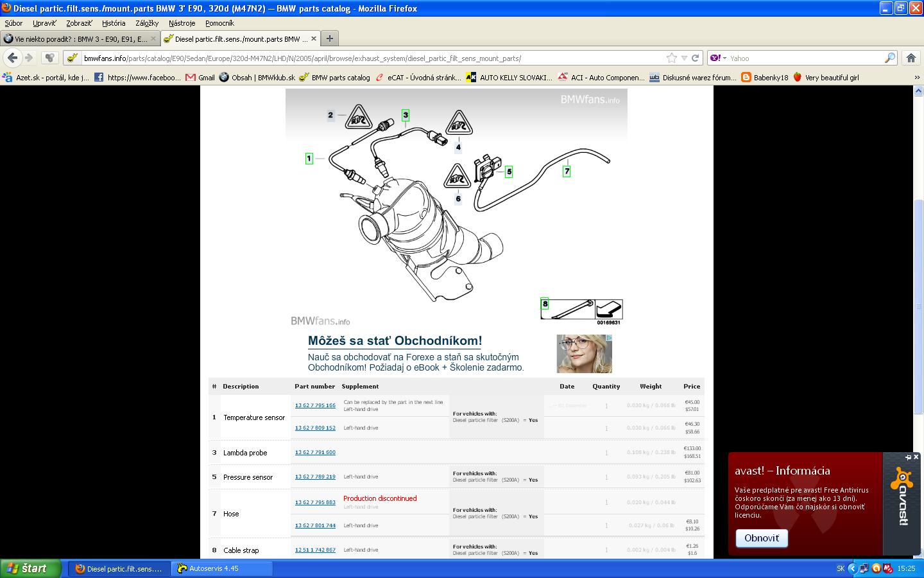Open the História menu
Viewport: 924px width, 578px height.
coord(114,23)
